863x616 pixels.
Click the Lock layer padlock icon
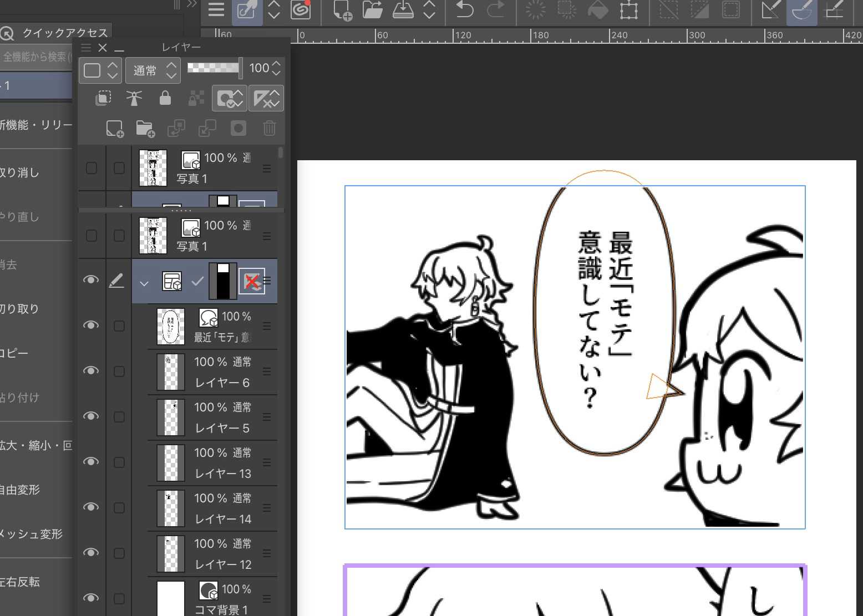[x=165, y=99]
